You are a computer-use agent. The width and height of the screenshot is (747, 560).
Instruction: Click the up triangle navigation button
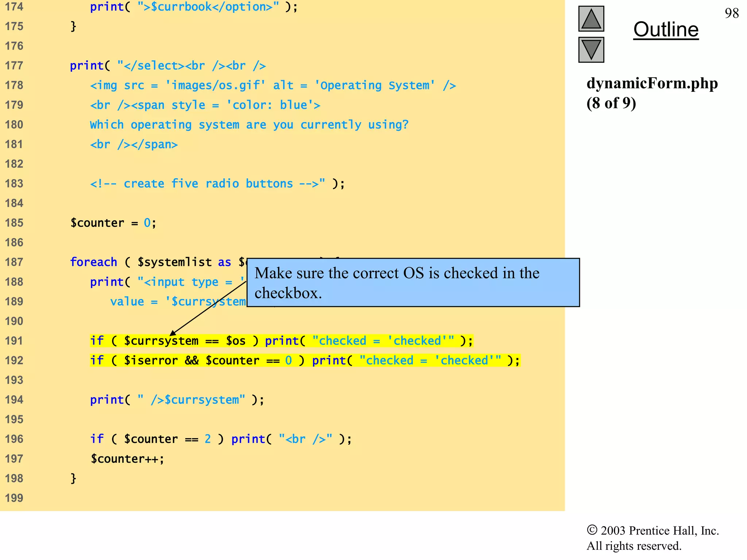591,19
